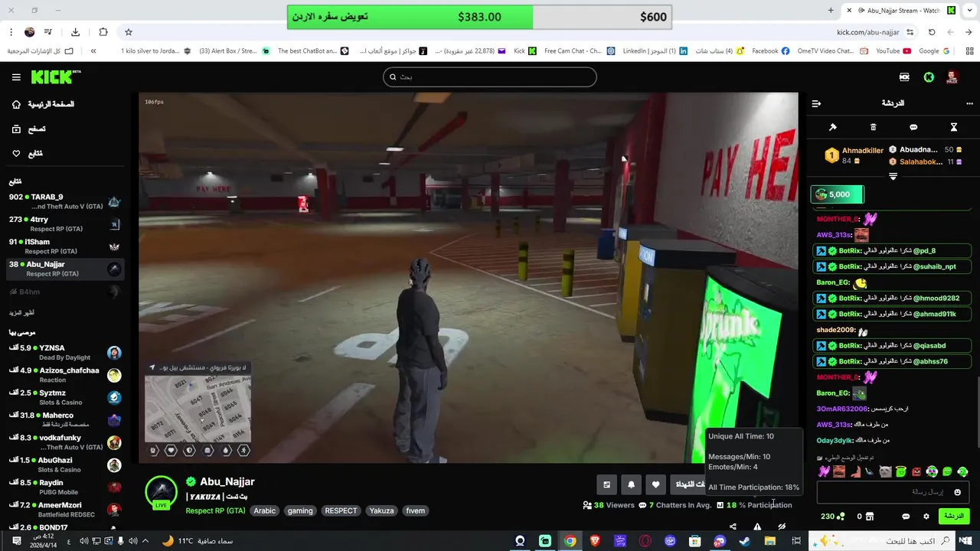Viewport: 980px width, 551px height.
Task: Click the green K coin icon
Action: [x=929, y=77]
